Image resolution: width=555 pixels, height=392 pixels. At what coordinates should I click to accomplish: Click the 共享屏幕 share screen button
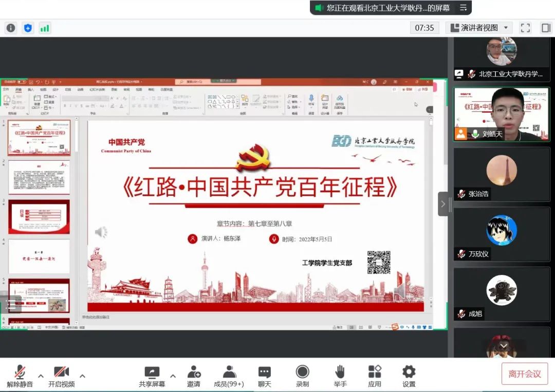152,376
